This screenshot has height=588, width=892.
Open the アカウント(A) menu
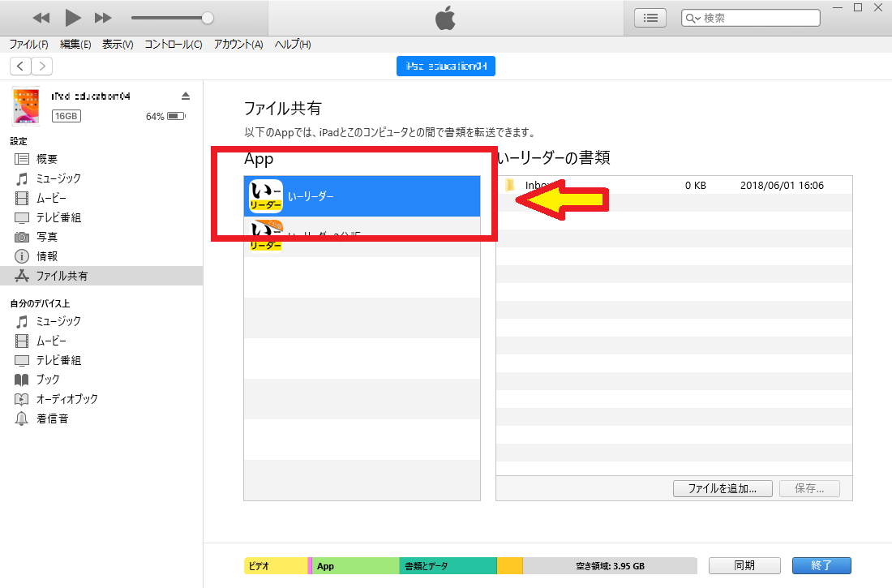(x=238, y=45)
